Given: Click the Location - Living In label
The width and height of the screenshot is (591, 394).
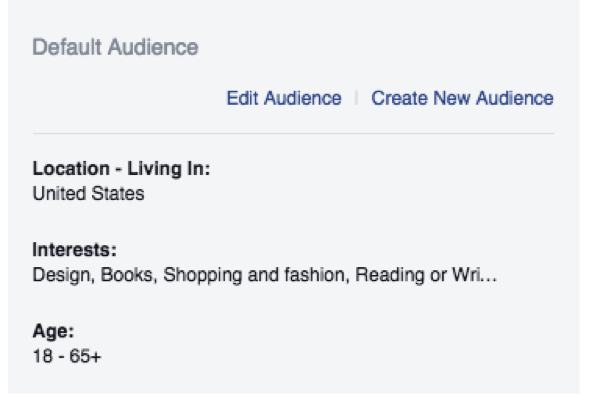Looking at the screenshot, I should pyautogui.click(x=121, y=168).
